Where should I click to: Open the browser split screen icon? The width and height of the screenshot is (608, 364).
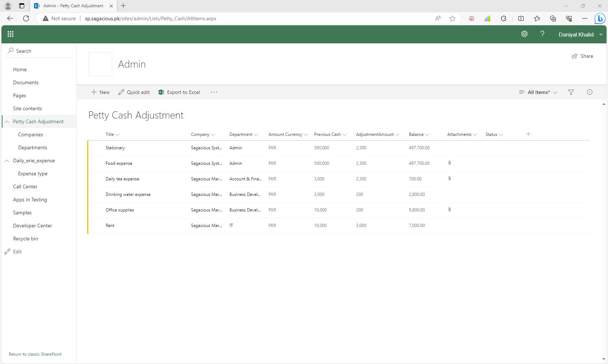[521, 18]
